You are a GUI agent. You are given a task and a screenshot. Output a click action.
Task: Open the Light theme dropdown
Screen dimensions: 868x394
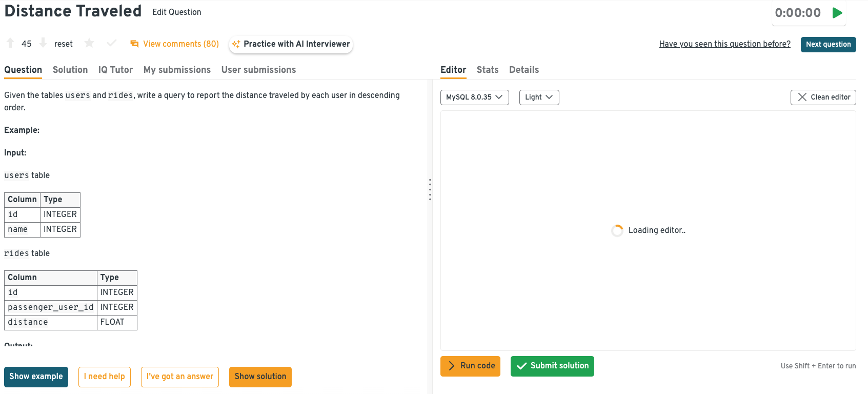(x=539, y=97)
